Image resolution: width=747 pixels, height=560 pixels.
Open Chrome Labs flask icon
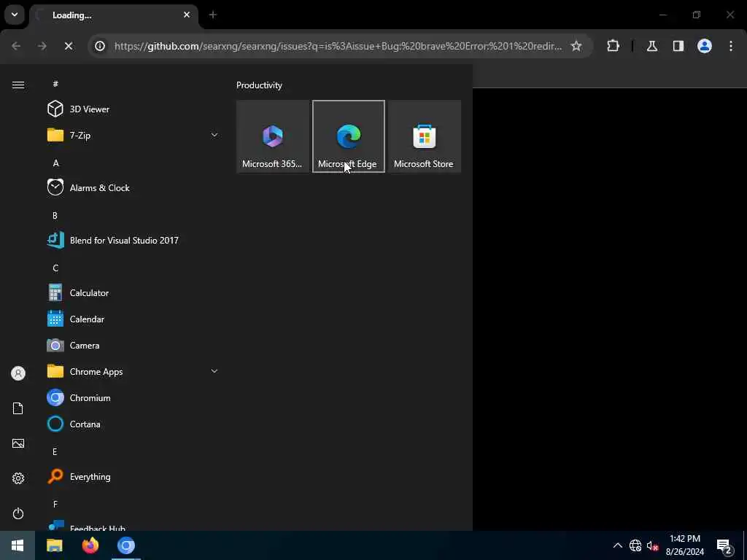coord(651,46)
